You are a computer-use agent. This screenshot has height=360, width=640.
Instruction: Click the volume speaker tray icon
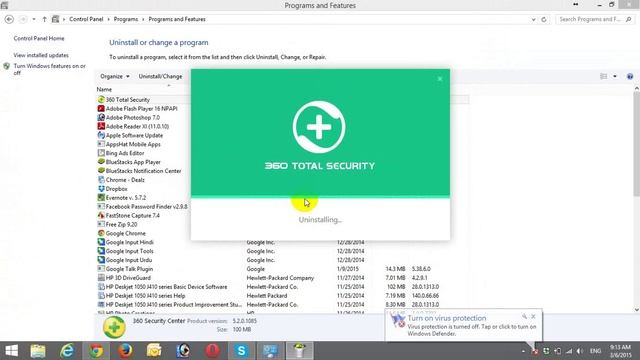point(580,351)
